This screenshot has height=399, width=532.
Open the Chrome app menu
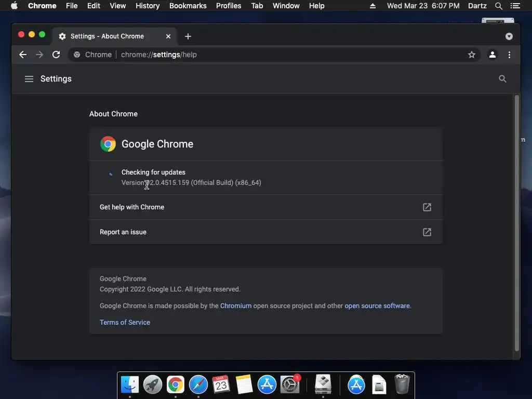[42, 6]
